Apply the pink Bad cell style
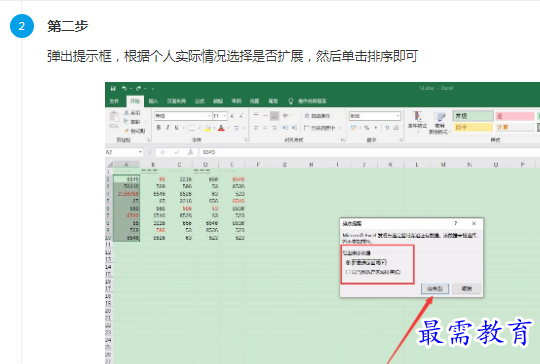Image resolution: width=540 pixels, height=364 pixels. point(515,116)
